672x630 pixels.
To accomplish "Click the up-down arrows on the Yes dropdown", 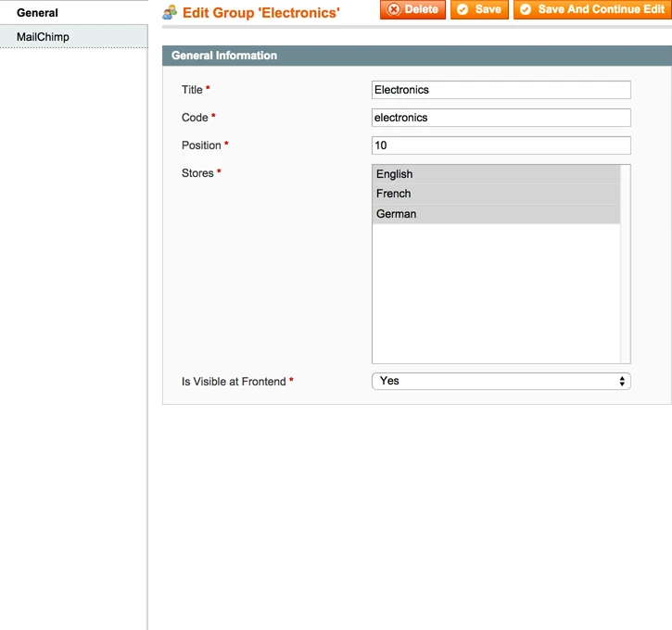I will click(622, 381).
